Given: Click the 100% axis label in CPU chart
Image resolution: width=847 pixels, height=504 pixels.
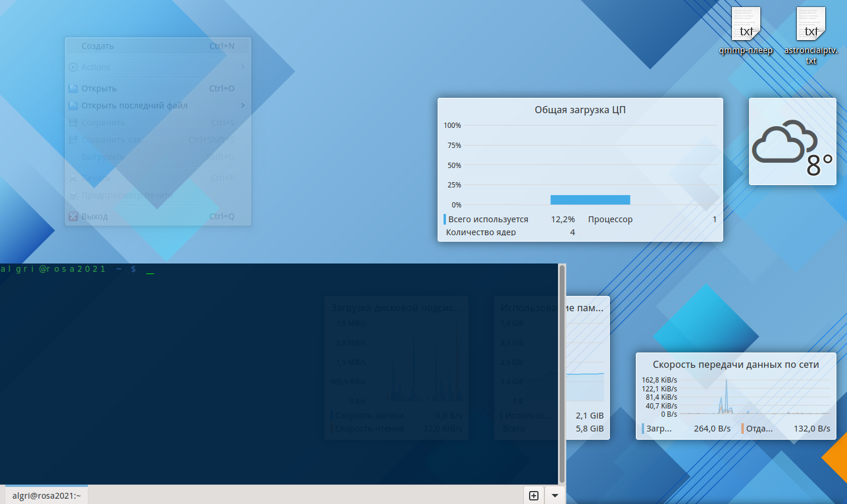Looking at the screenshot, I should [452, 126].
